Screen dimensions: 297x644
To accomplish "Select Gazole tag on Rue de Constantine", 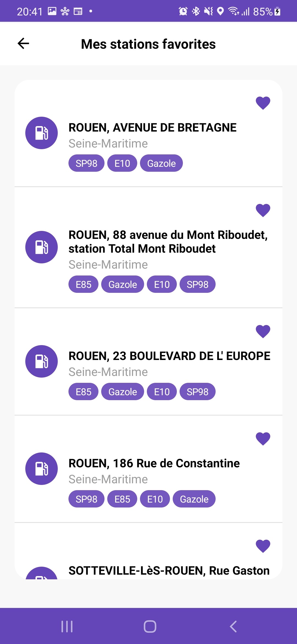I will 194,499.
